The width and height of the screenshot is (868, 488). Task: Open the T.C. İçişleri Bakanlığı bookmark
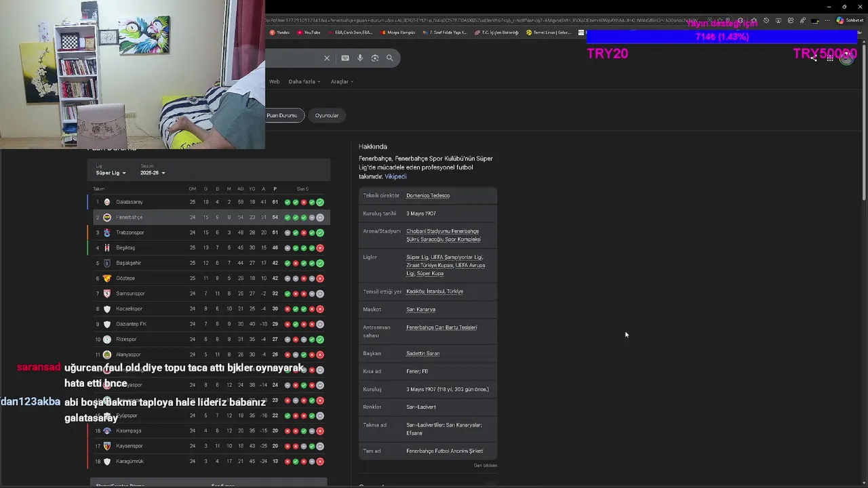(x=496, y=33)
